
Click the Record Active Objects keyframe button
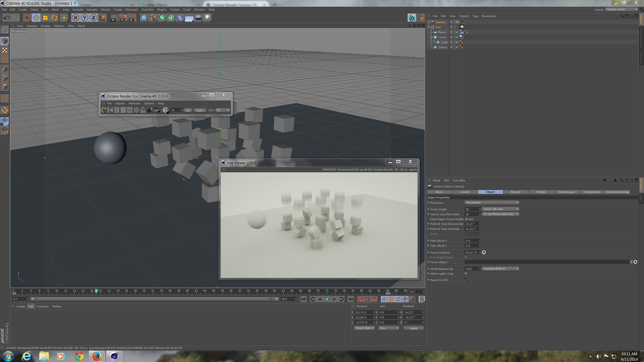click(360, 299)
